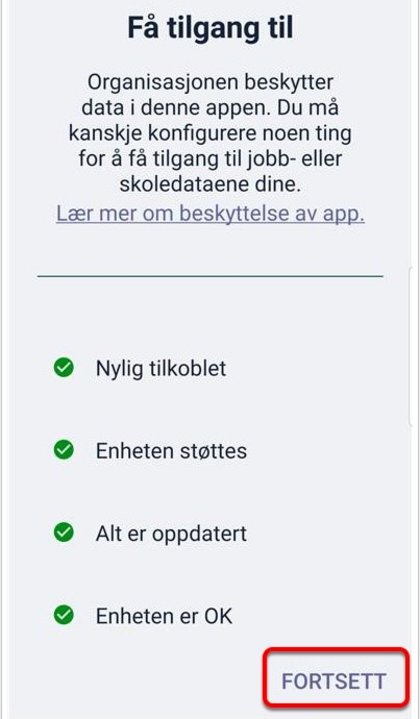Click the Få tilgang til heading
420x719 pixels.
click(210, 28)
